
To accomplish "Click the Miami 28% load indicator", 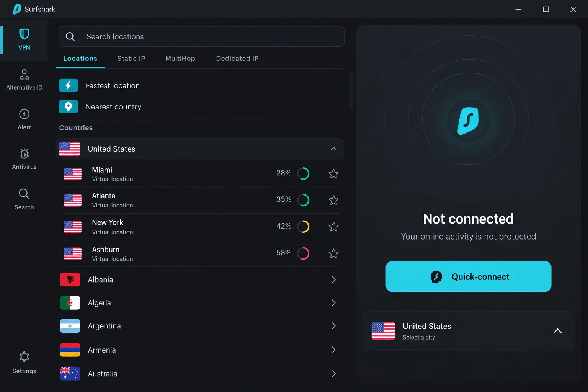I will point(303,173).
